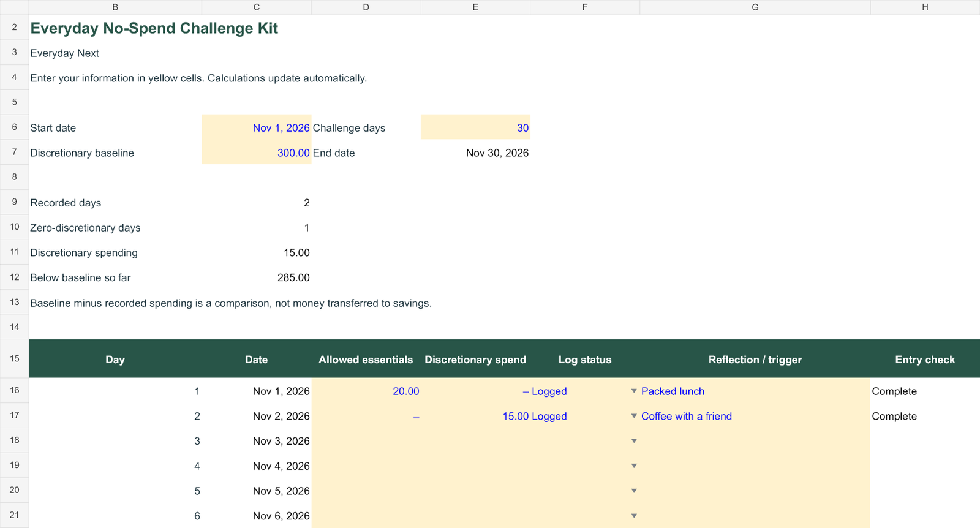
Task: Click the Below baseline so far value 285.00
Action: (x=257, y=277)
